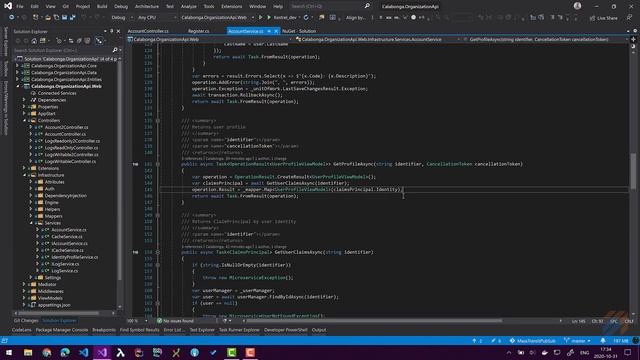Open the Microsoft Edge taskbar icon

(65, 352)
